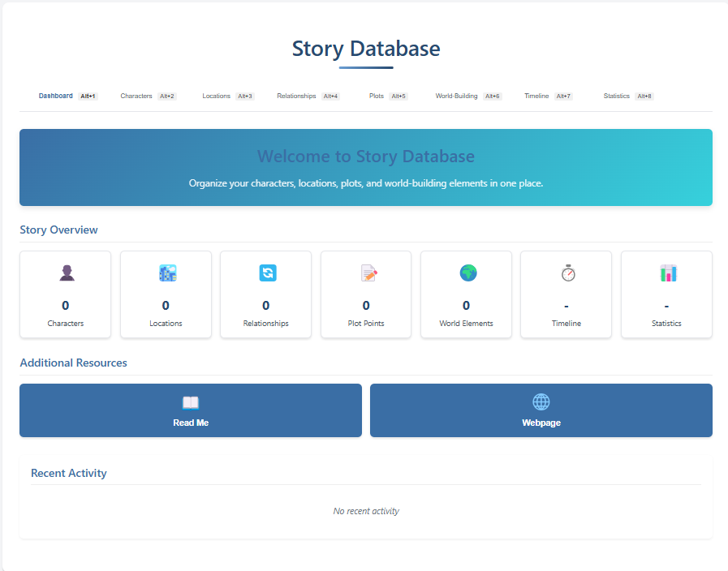This screenshot has width=728, height=571.
Task: Select the Relationships navigation tab
Action: [x=296, y=95]
